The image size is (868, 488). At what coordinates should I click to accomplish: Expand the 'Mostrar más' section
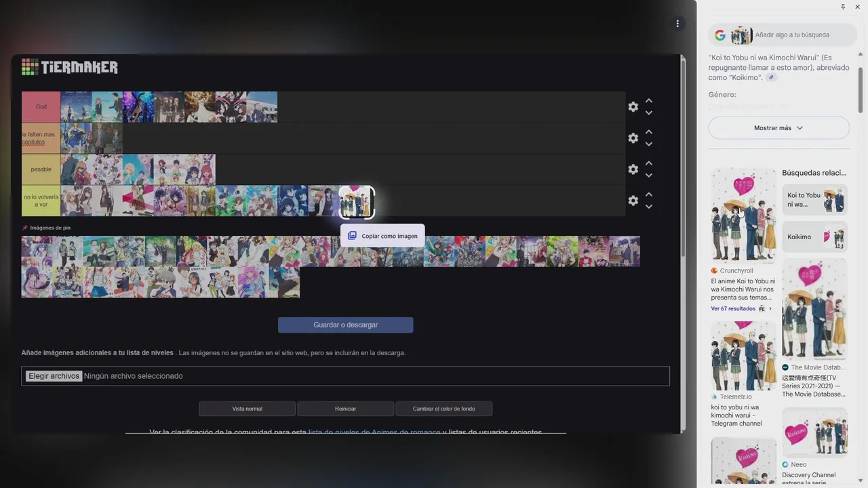(778, 128)
